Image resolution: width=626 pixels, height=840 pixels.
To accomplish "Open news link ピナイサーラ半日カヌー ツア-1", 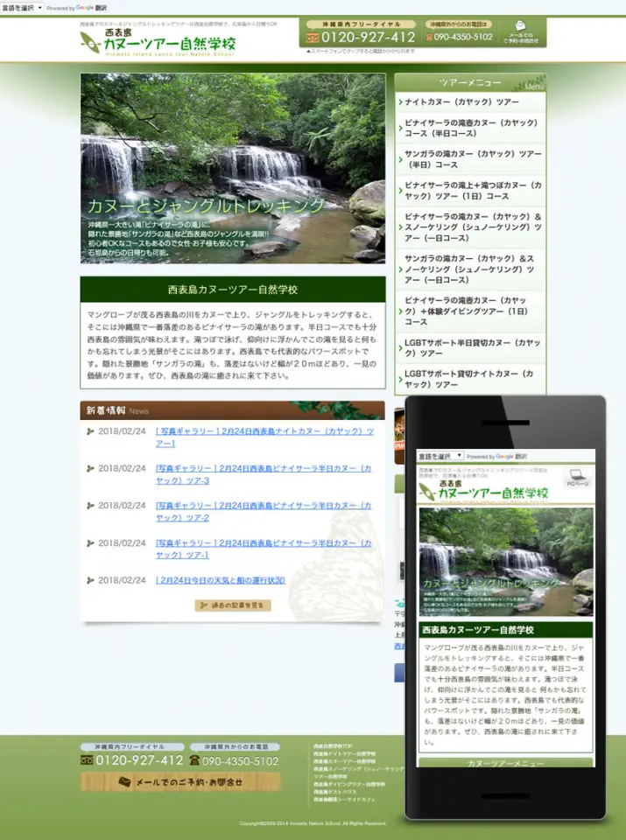I will pyautogui.click(x=264, y=549).
